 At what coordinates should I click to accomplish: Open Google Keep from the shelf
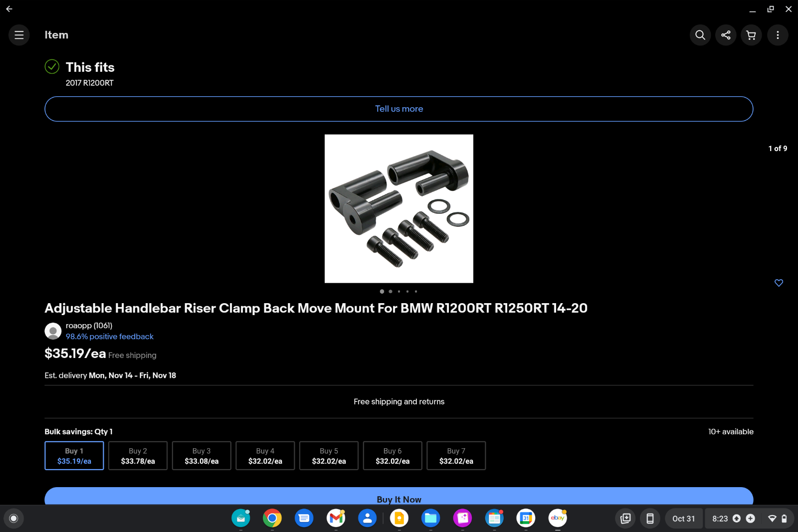[x=399, y=519]
